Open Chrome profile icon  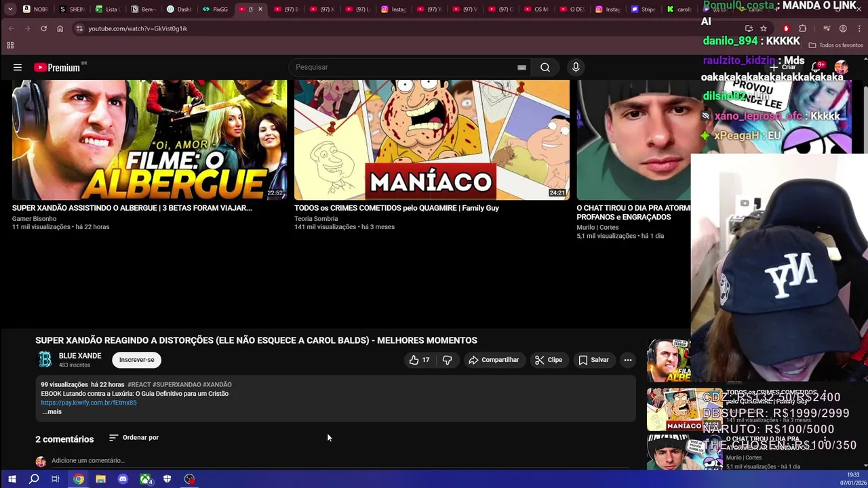(843, 28)
